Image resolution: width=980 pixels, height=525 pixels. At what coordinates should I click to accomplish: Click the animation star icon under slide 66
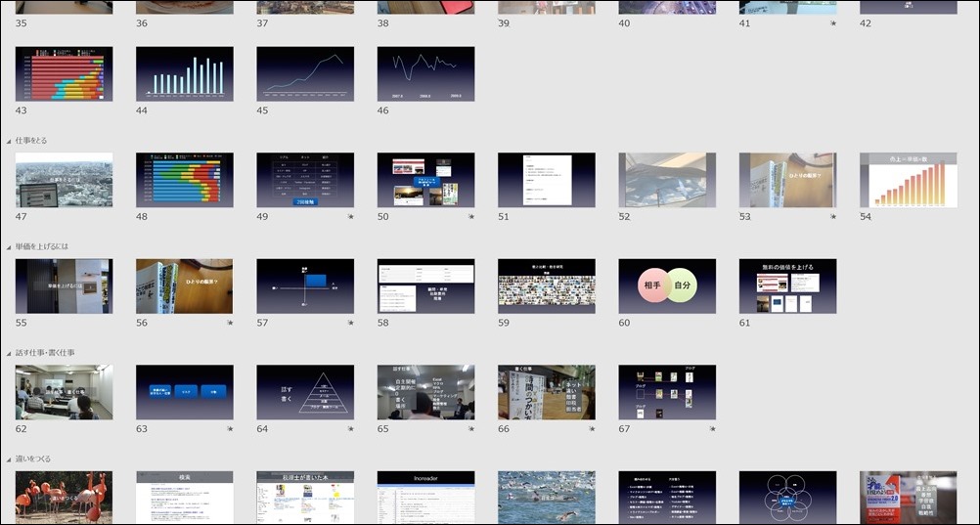(592, 429)
